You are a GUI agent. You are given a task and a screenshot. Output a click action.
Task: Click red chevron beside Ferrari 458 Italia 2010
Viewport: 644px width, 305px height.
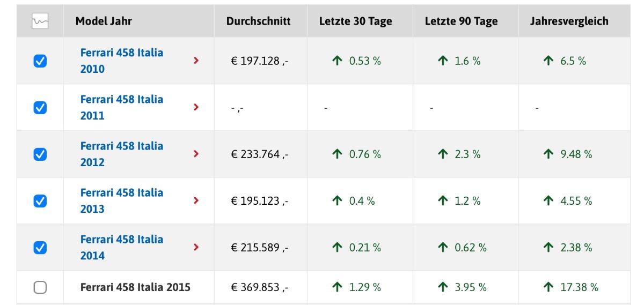196,61
